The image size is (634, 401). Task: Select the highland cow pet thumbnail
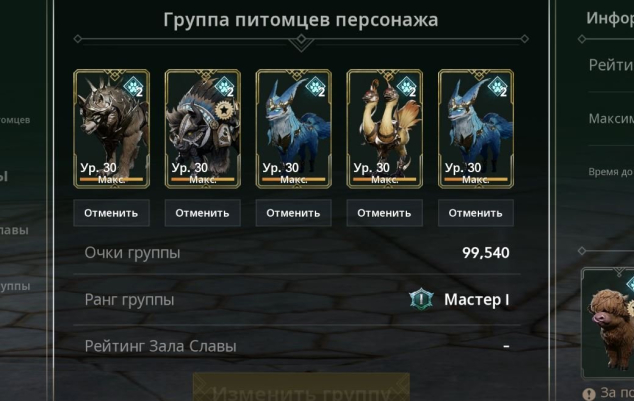coord(608,323)
